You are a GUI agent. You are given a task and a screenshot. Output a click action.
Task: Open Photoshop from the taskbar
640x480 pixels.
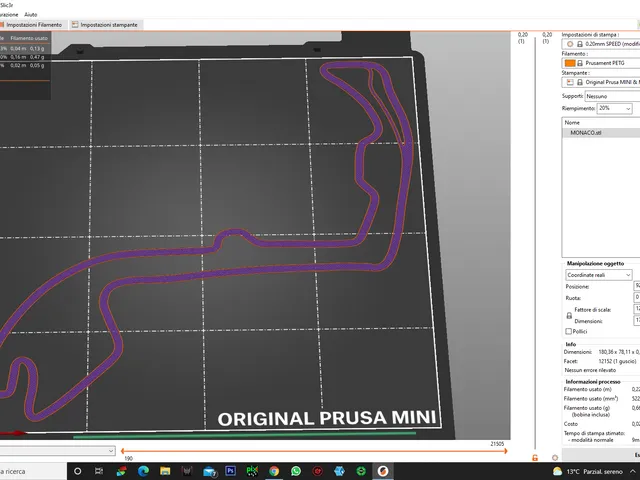(x=230, y=471)
